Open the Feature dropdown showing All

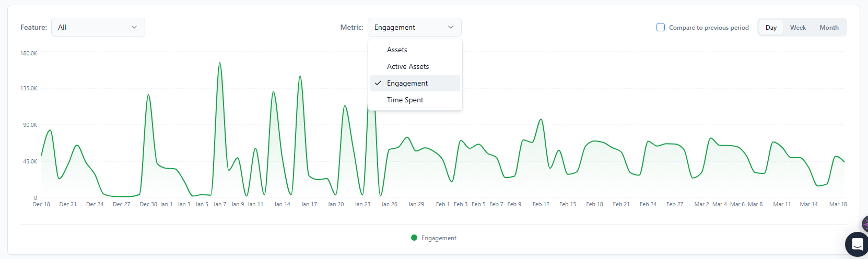tap(98, 27)
